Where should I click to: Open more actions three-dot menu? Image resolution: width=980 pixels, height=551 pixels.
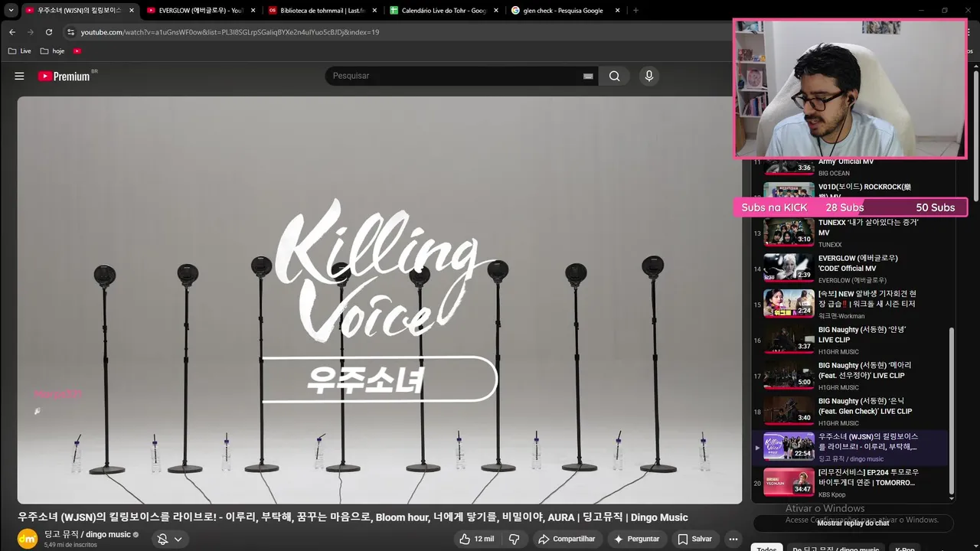click(x=733, y=539)
